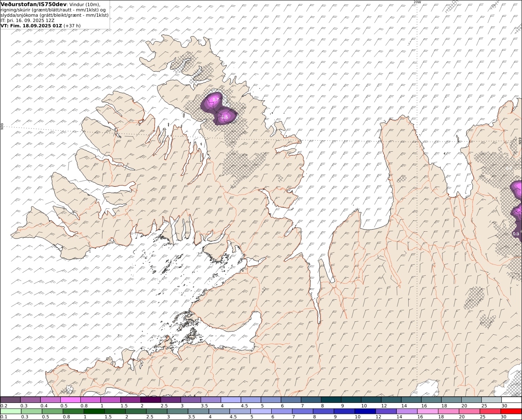Click the 'VT: Fim. 18.09.2025 01Z' valid time line

coord(31,26)
